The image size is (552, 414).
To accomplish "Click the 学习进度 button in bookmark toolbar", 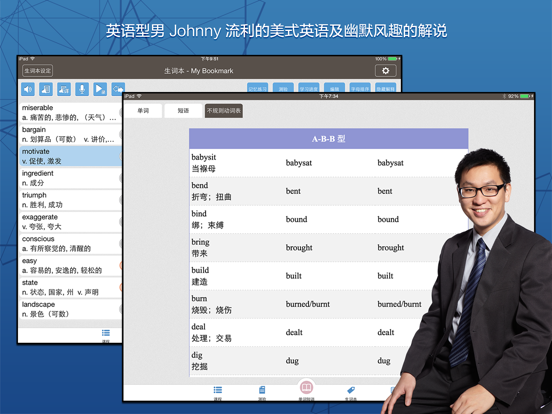I will tap(309, 88).
